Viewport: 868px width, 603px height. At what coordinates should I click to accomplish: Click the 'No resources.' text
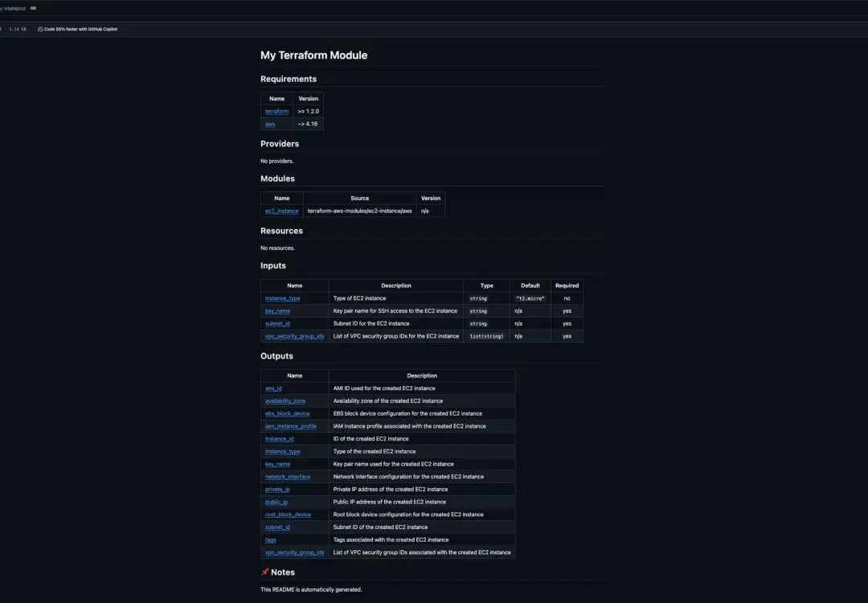(278, 248)
